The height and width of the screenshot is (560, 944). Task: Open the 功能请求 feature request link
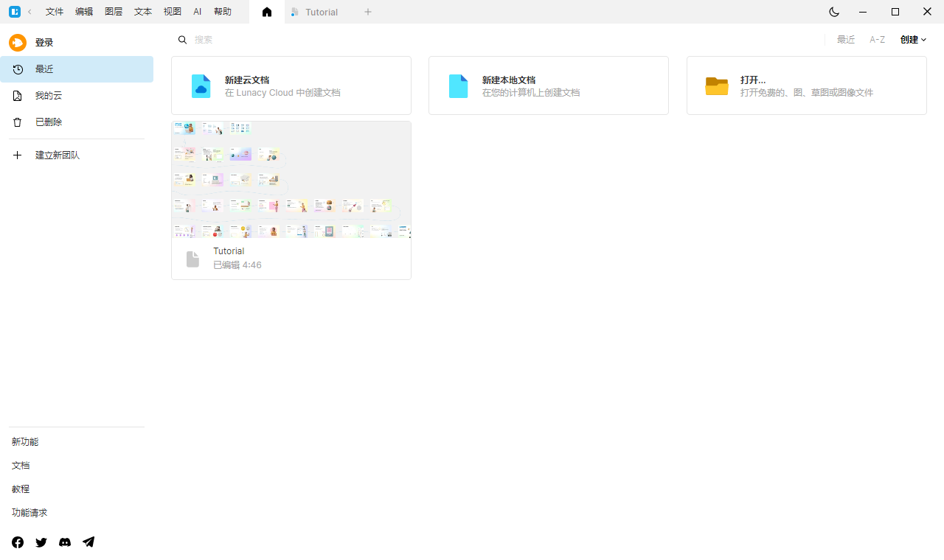click(29, 512)
